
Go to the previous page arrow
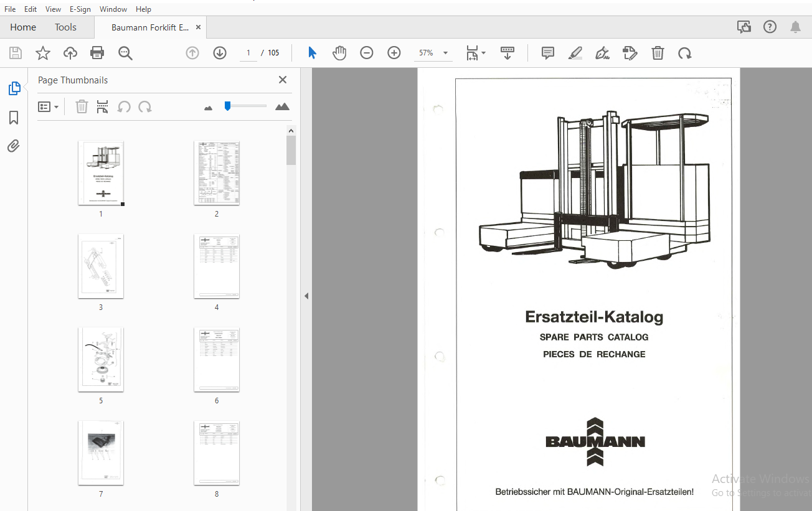[192, 53]
